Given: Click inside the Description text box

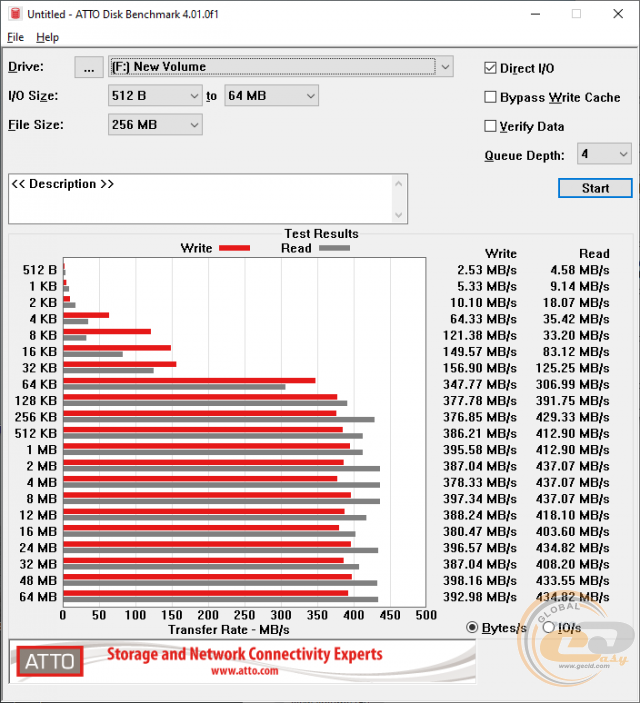Looking at the screenshot, I should click(200, 199).
